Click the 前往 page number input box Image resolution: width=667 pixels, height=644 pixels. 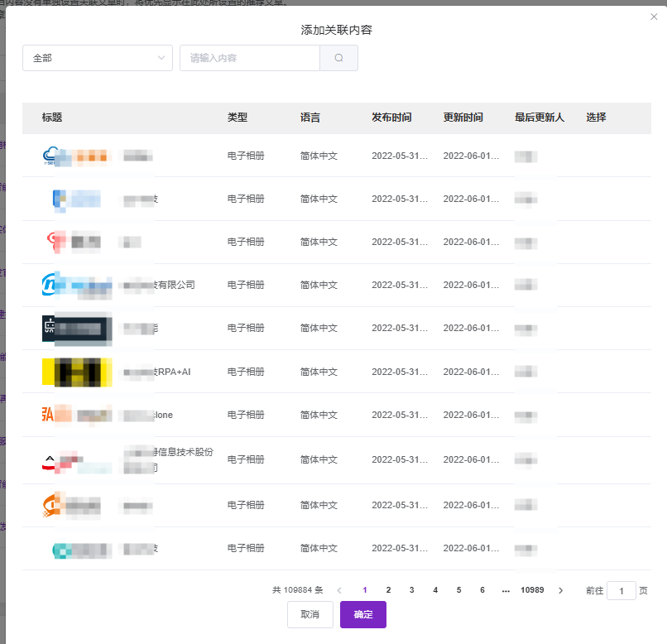coord(621,590)
